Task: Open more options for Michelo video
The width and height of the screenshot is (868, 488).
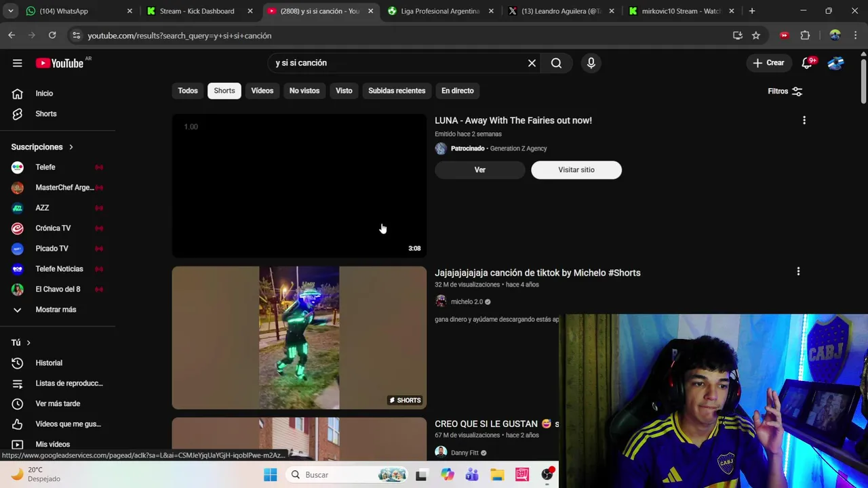Action: [x=798, y=272]
